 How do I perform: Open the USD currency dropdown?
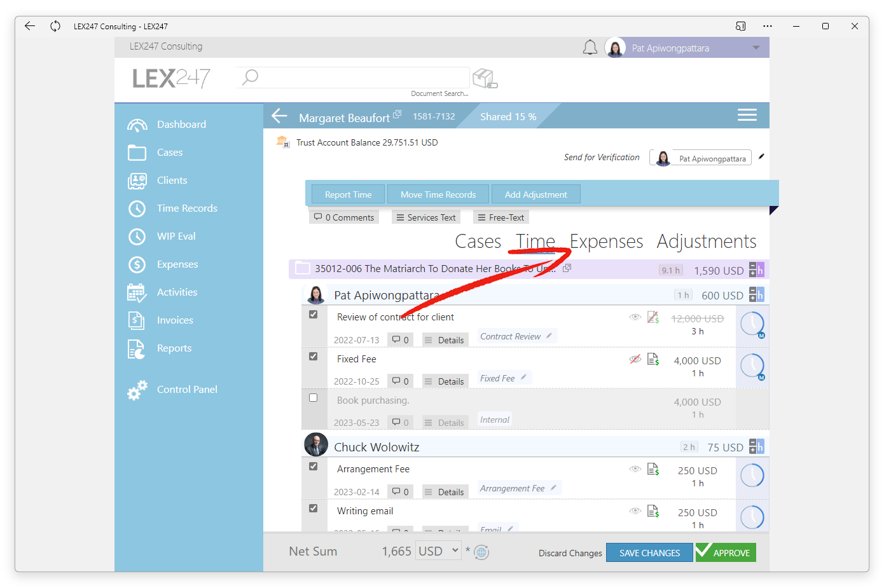click(438, 551)
